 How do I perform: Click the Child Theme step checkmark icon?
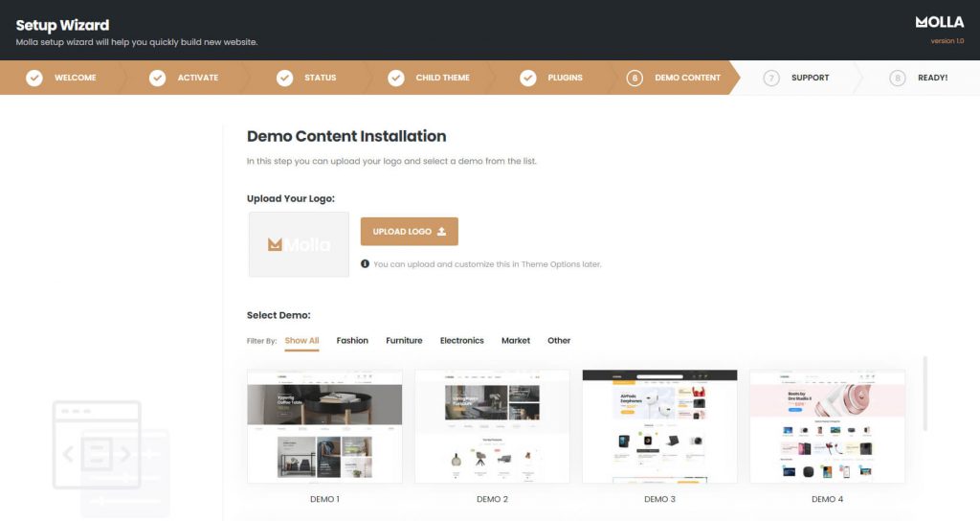(396, 78)
